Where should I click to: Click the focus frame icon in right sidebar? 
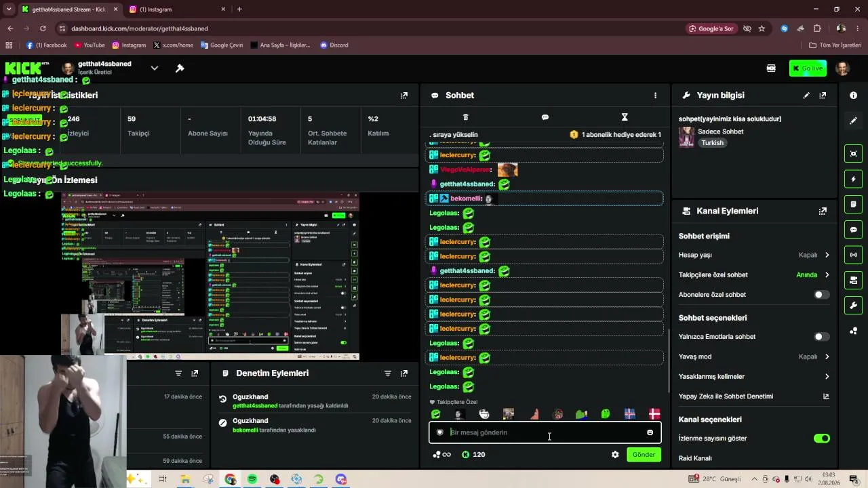click(x=853, y=154)
